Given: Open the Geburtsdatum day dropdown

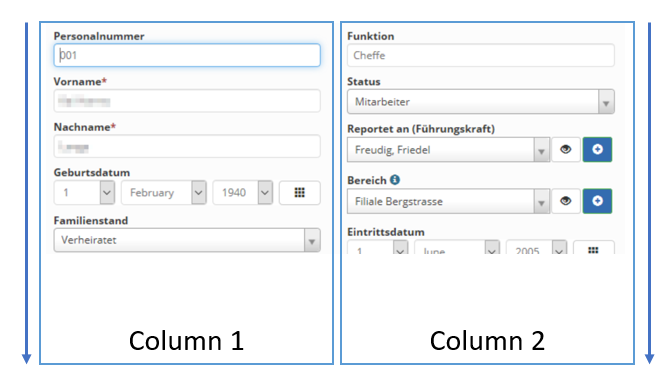Looking at the screenshot, I should [84, 193].
